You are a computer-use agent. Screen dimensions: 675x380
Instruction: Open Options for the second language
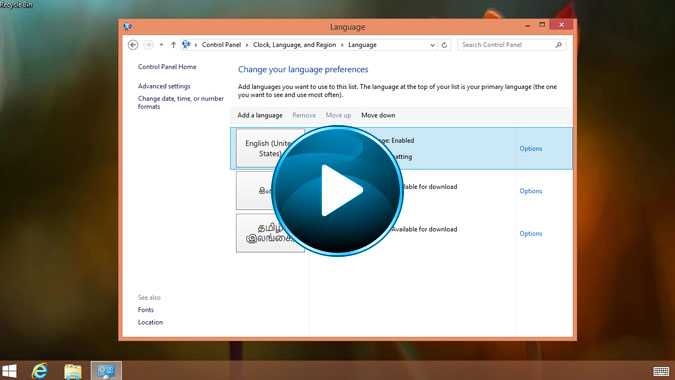(x=531, y=191)
